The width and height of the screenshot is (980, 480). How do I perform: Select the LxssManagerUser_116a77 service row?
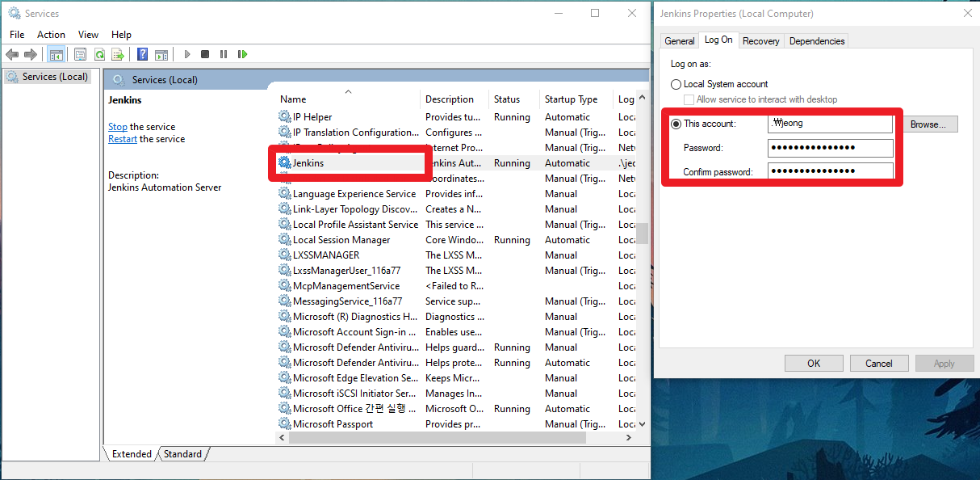[456, 271]
